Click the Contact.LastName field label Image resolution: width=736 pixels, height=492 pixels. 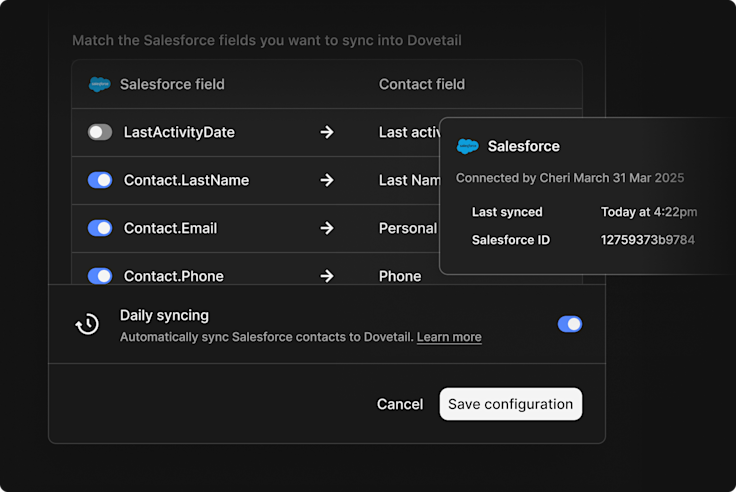tap(186, 180)
